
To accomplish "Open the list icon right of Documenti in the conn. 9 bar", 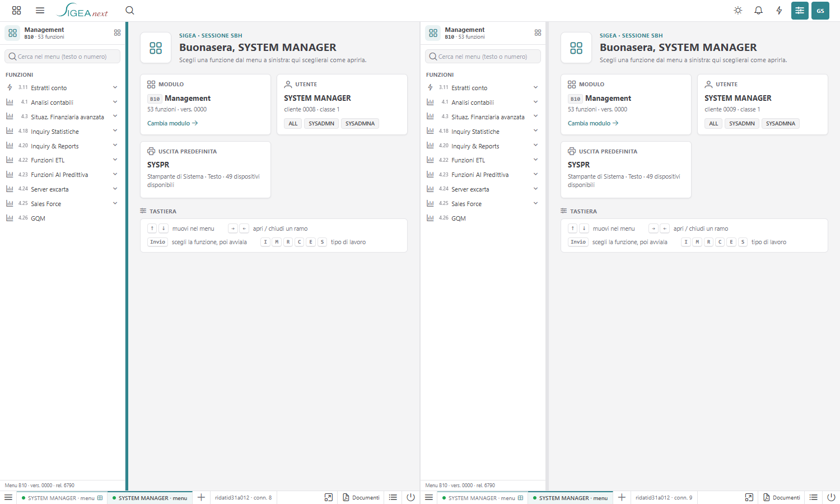I will pos(814,497).
